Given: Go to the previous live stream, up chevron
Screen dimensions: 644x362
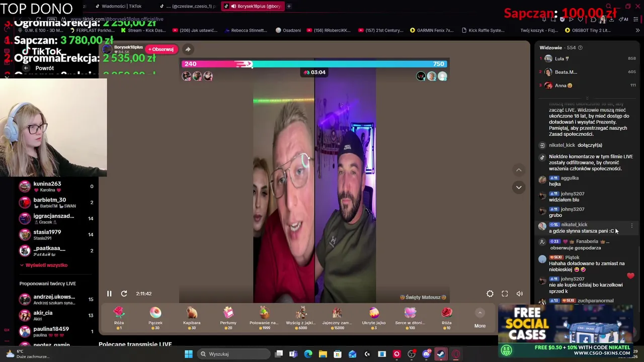Looking at the screenshot, I should [x=519, y=170].
